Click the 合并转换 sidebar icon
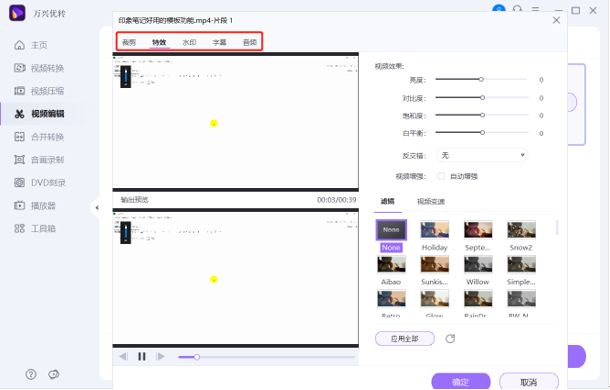 click(19, 137)
